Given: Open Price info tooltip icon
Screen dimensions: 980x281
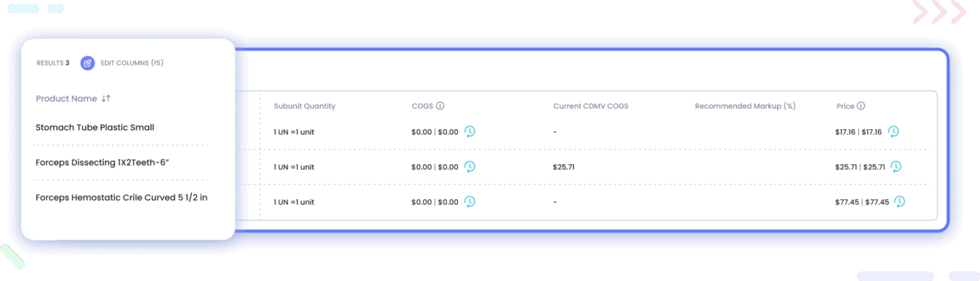Looking at the screenshot, I should coord(861,106).
